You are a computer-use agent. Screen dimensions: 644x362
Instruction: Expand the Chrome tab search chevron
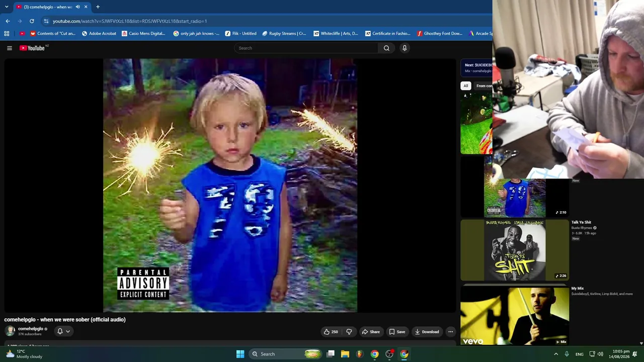(x=7, y=7)
